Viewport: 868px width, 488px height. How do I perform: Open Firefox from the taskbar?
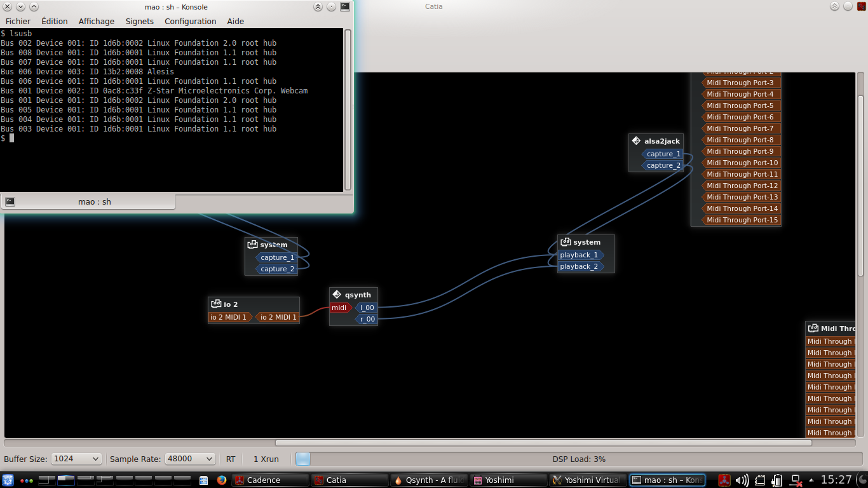click(x=222, y=480)
